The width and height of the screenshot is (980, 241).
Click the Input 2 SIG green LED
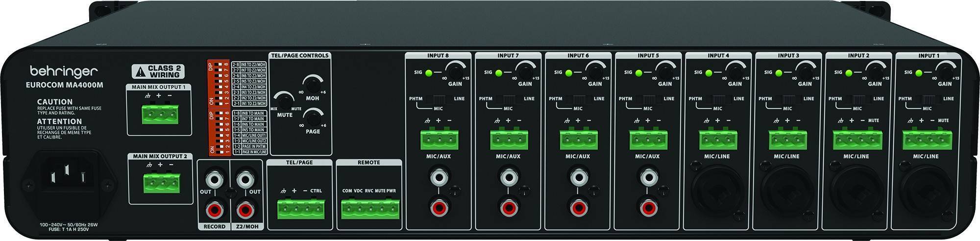click(x=848, y=73)
